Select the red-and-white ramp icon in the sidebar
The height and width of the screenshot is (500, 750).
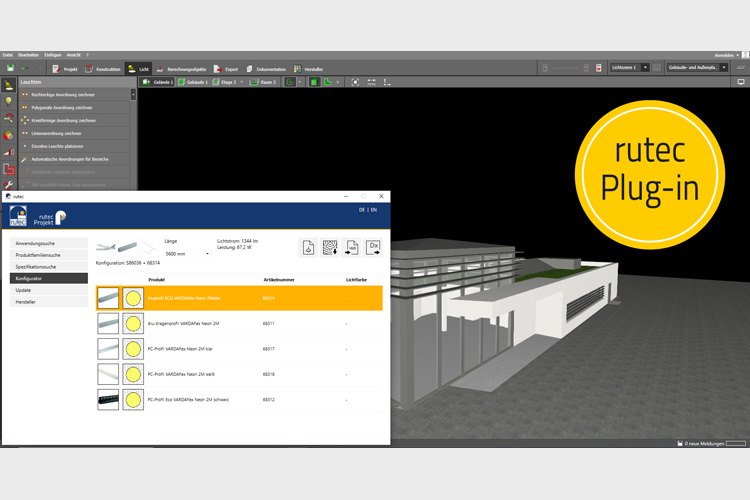9,152
